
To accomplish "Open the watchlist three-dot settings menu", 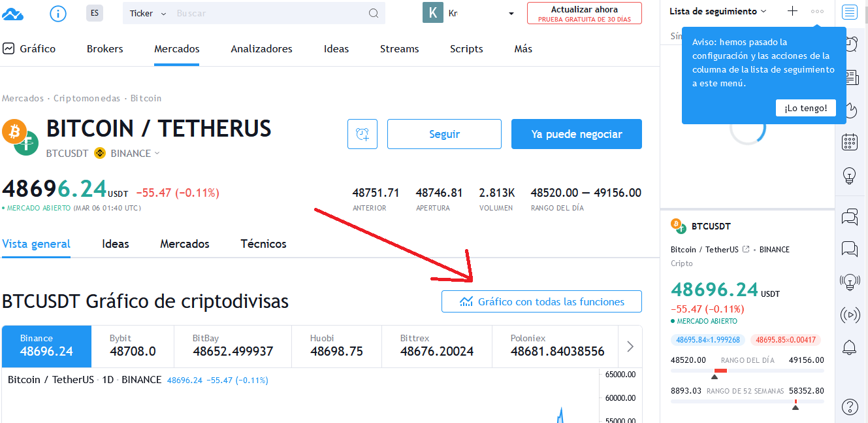I will click(x=817, y=11).
